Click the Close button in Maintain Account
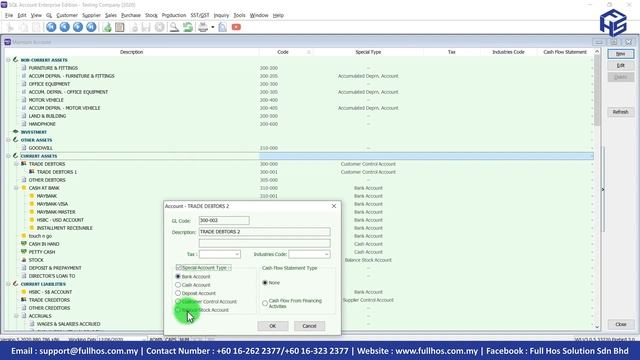 click(x=620, y=324)
